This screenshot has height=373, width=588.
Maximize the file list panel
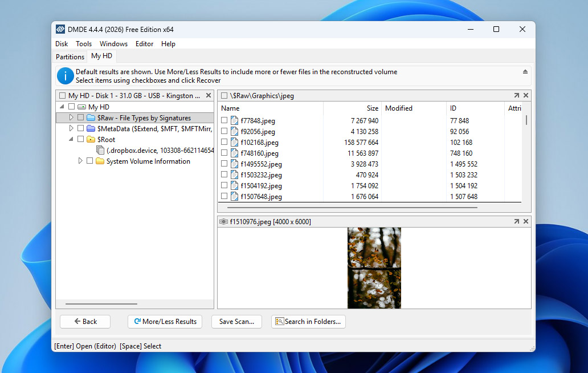click(516, 96)
